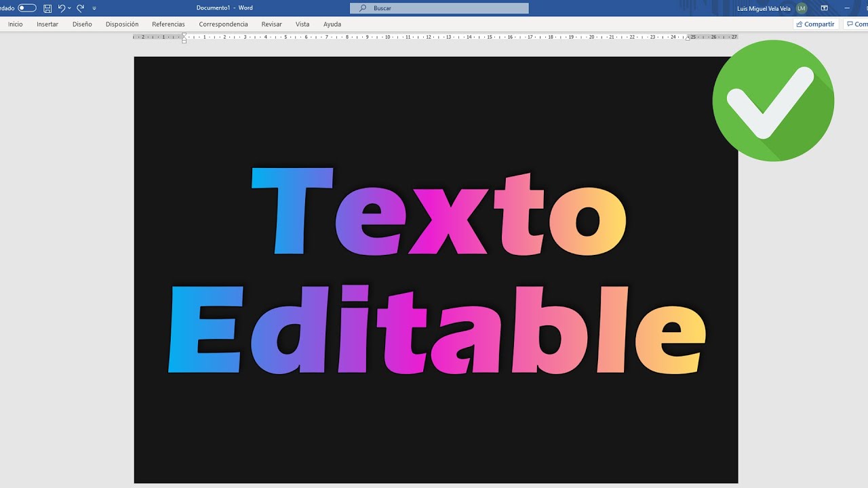Switch to the Disposición tab
The width and height of the screenshot is (868, 488).
pyautogui.click(x=122, y=24)
